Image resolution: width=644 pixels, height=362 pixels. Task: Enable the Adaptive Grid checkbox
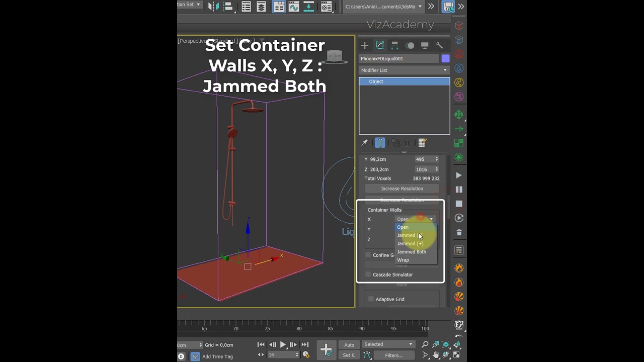(x=371, y=299)
